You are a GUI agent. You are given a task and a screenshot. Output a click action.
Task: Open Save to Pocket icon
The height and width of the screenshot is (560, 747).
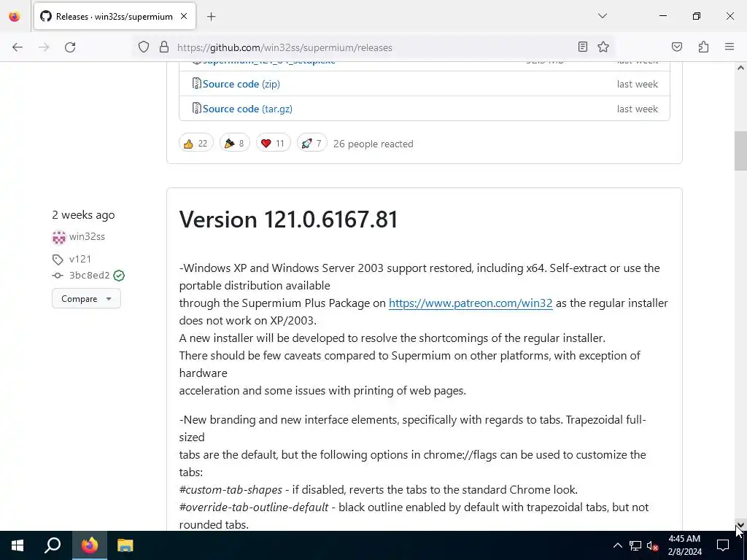676,47
